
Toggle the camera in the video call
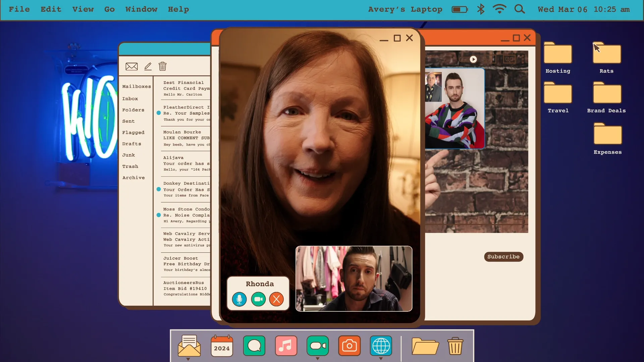[x=258, y=299]
